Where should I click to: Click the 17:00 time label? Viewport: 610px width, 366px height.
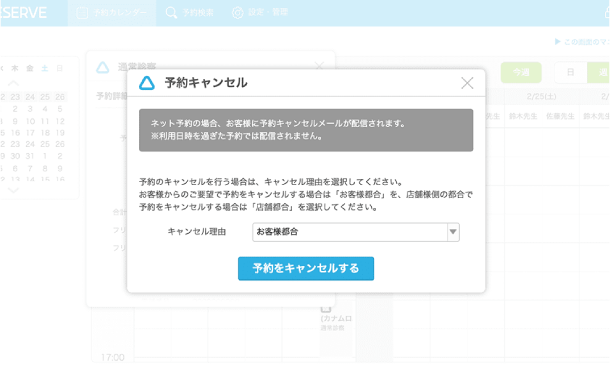pos(112,357)
